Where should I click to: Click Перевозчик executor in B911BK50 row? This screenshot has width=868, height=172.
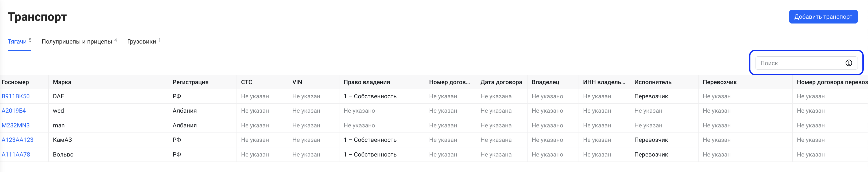[x=651, y=96]
